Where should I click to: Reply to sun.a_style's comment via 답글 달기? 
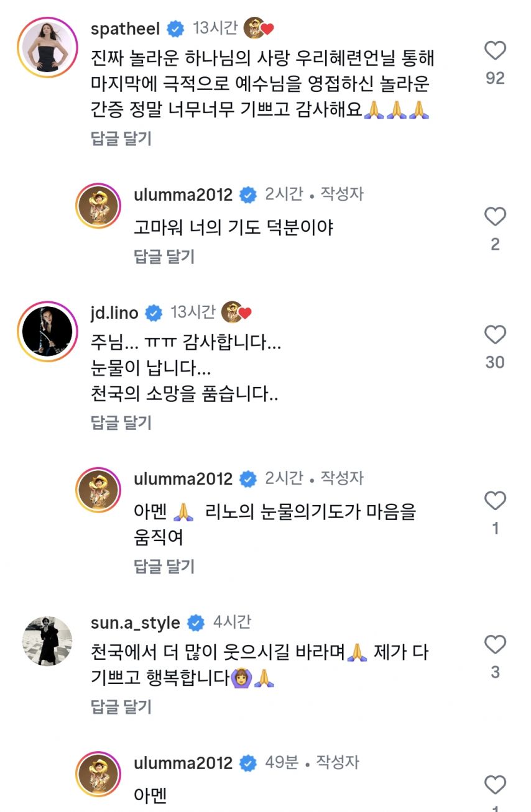[x=121, y=706]
